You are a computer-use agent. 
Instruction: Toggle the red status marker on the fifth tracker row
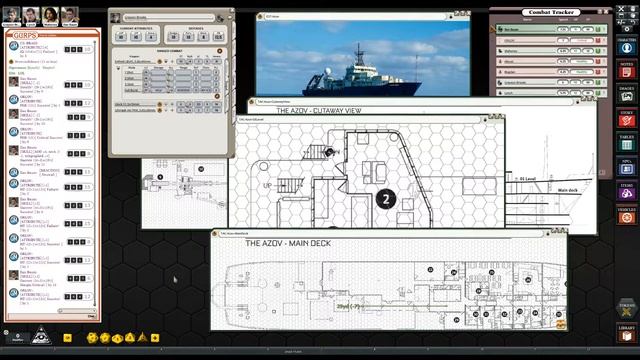pyautogui.click(x=598, y=72)
